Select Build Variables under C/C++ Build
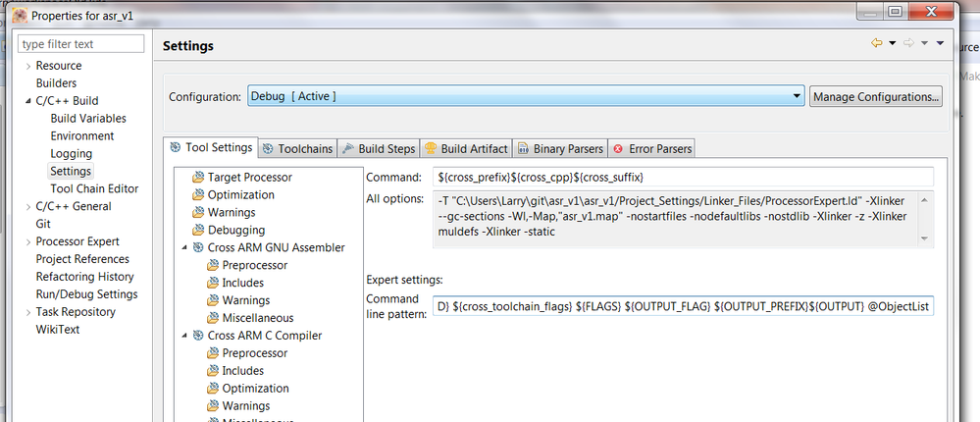The image size is (980, 422). point(88,118)
